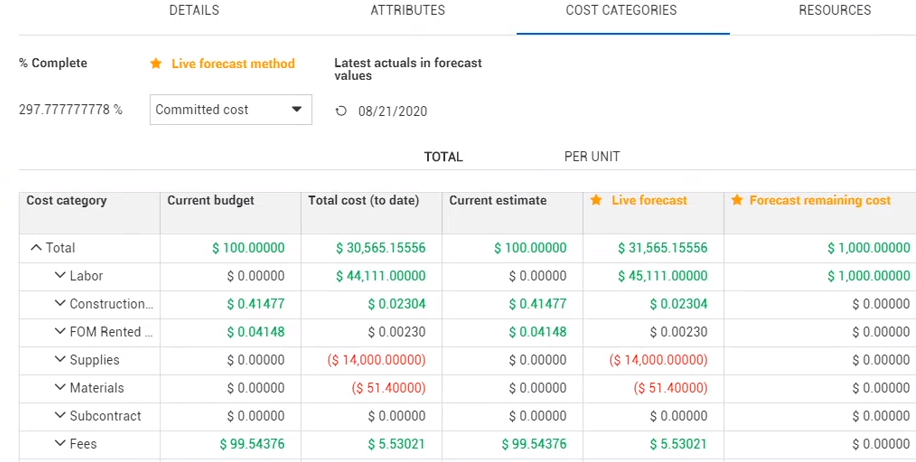Expand the Fees category row
The image size is (916, 462).
coord(59,444)
